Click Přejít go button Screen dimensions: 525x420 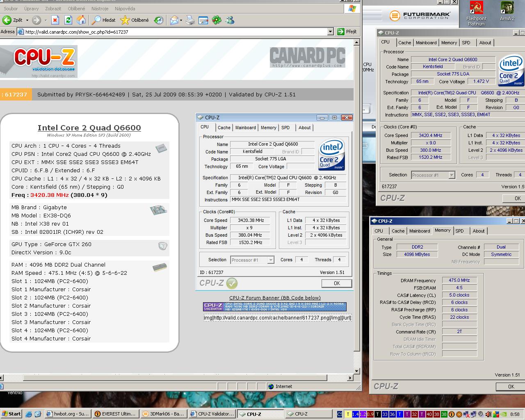coord(347,32)
